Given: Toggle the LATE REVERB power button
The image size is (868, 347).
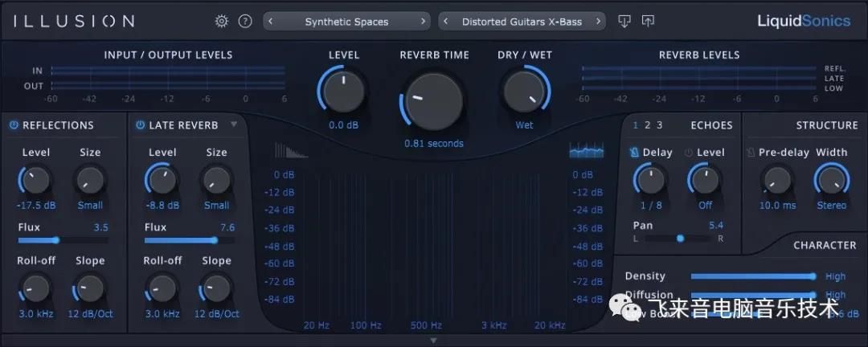Looking at the screenshot, I should point(140,125).
